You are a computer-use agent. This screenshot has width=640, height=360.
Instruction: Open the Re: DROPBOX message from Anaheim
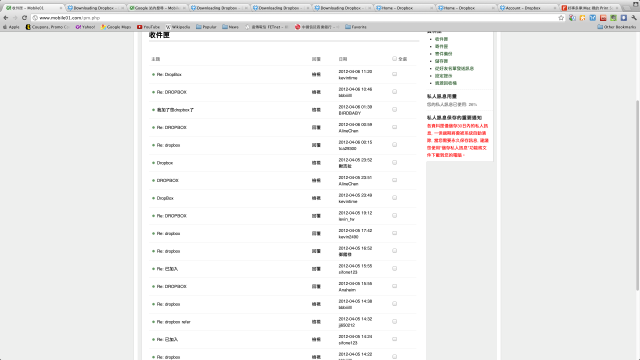(x=171, y=287)
